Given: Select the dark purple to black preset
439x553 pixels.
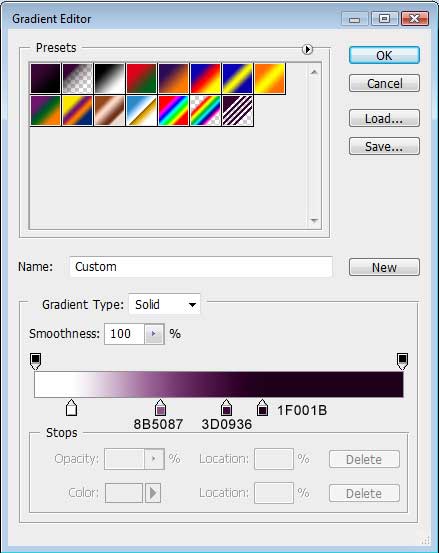Looking at the screenshot, I should point(45,78).
